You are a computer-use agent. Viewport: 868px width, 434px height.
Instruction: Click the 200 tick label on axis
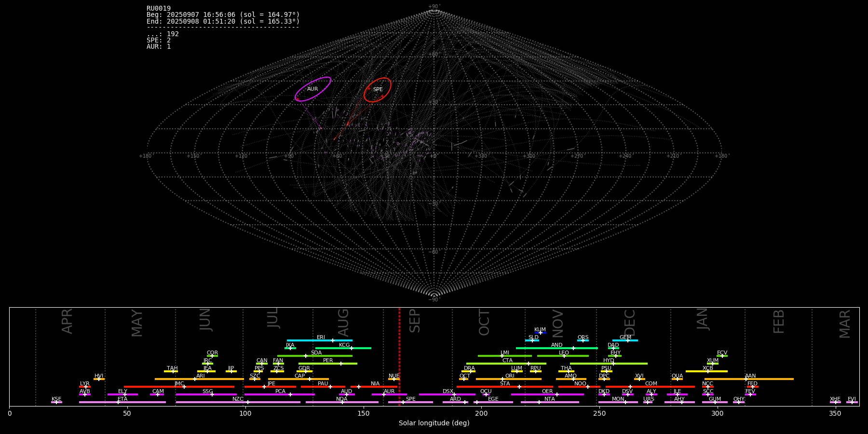coord(481,413)
